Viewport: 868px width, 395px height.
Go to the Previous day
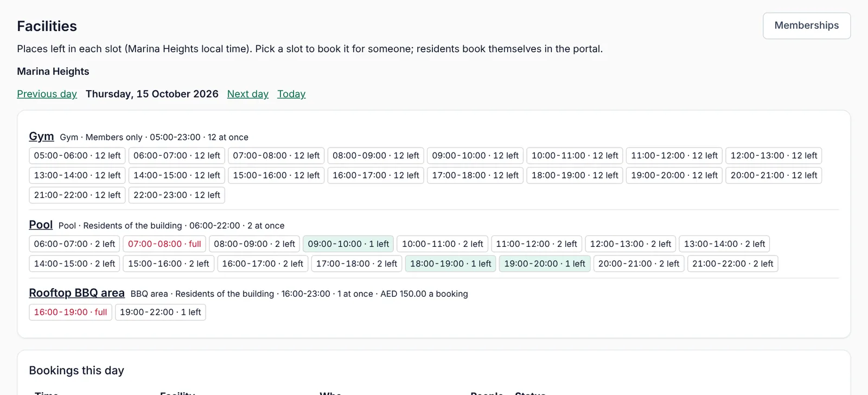click(47, 94)
